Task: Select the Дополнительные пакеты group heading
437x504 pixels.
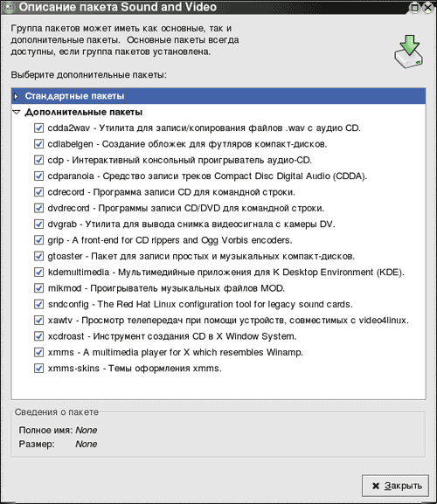Action: [x=84, y=112]
